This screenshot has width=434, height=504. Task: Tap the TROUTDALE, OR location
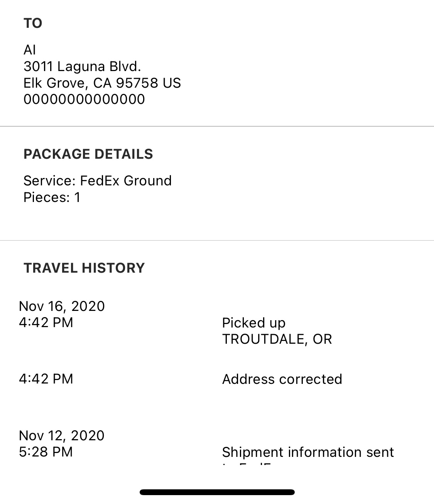277,339
